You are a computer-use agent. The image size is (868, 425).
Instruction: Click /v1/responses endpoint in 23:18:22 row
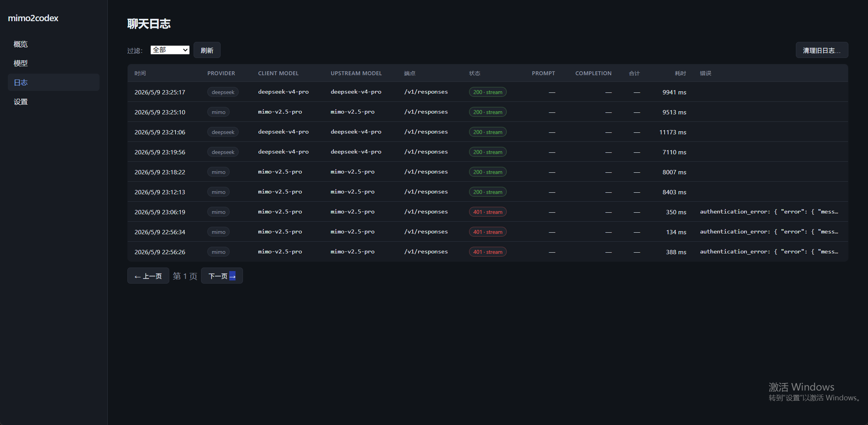pos(426,172)
